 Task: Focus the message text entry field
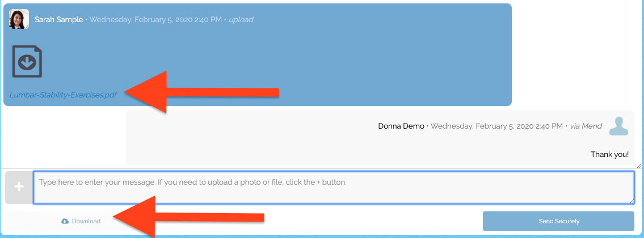click(x=334, y=188)
